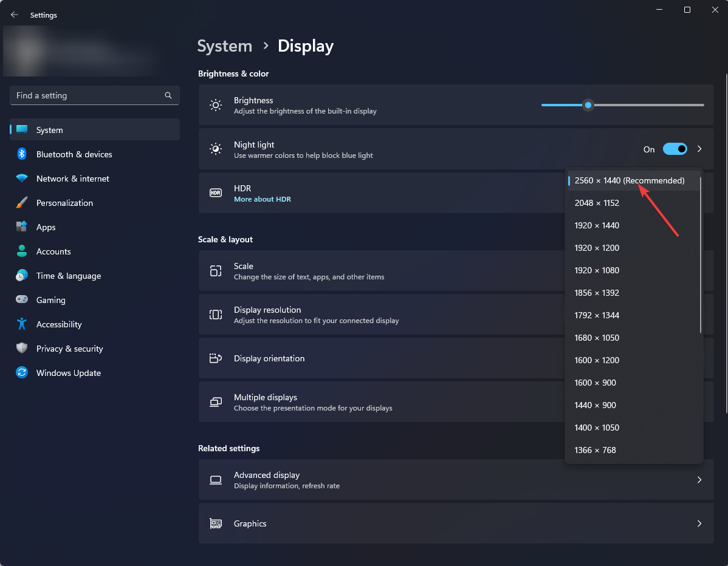
Task: Open Advanced display chevron
Action: click(699, 480)
